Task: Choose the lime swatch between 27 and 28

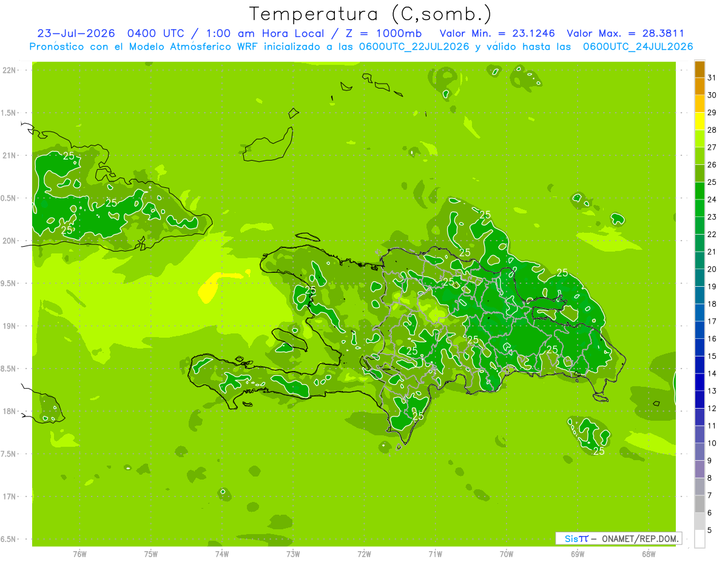Action: pyautogui.click(x=699, y=139)
